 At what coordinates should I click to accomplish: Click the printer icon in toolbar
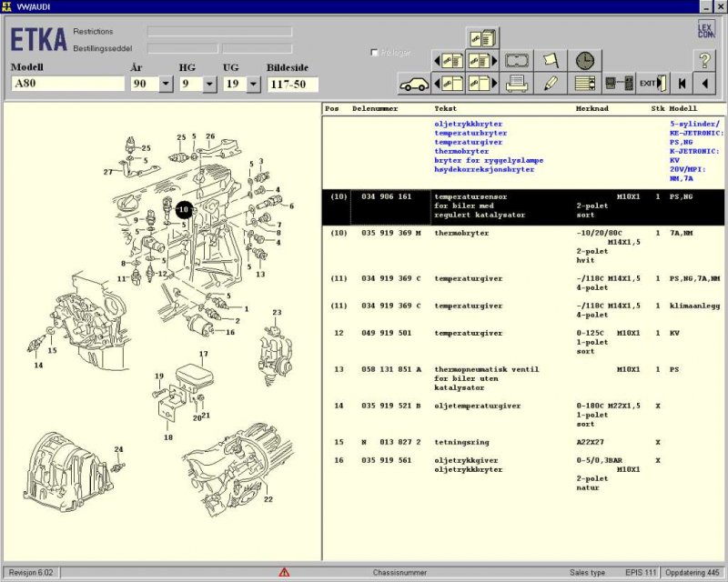[518, 84]
